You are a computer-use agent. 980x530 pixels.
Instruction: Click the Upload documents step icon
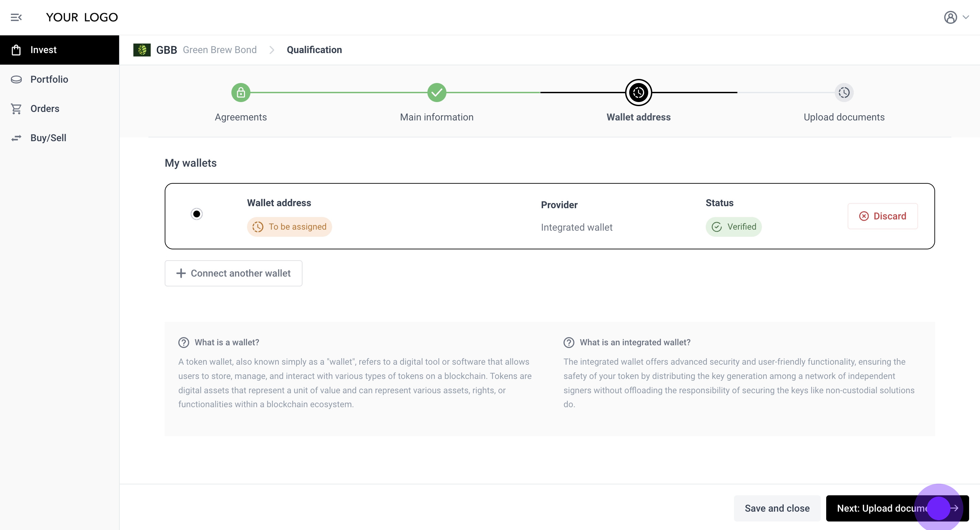click(844, 93)
